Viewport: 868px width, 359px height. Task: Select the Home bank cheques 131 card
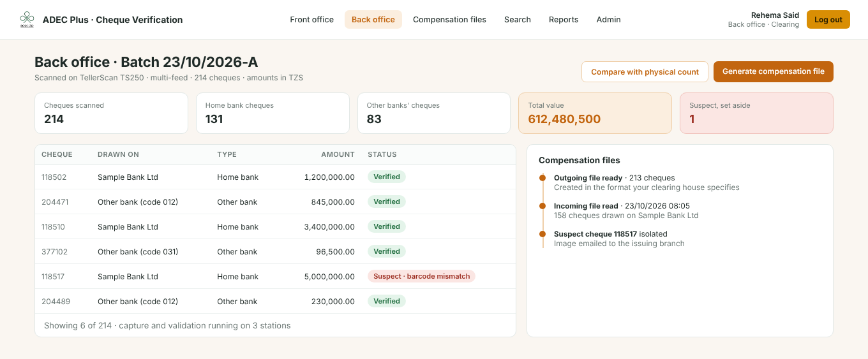click(273, 114)
